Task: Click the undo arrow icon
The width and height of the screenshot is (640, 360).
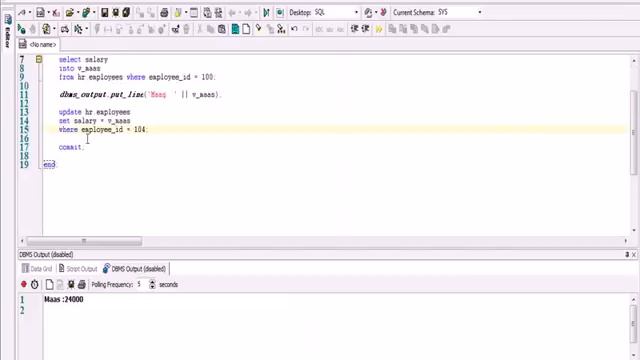Action: pyautogui.click(x=294, y=29)
